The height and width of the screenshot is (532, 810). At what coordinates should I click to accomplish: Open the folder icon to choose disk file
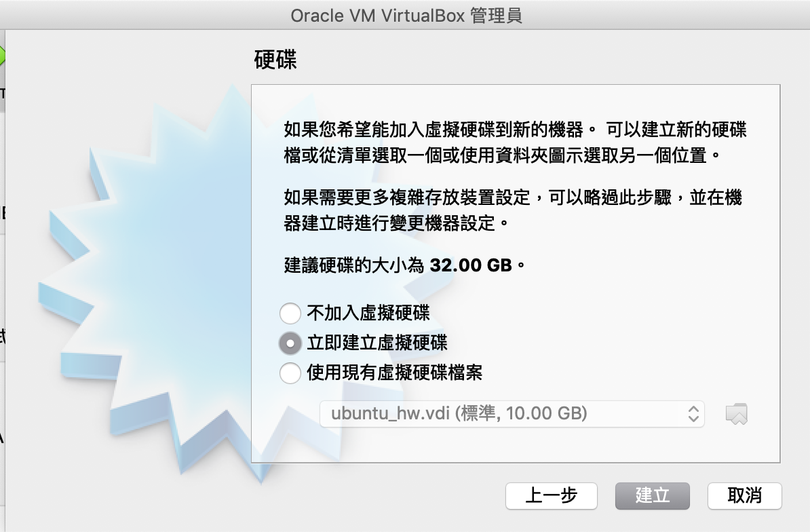(737, 414)
